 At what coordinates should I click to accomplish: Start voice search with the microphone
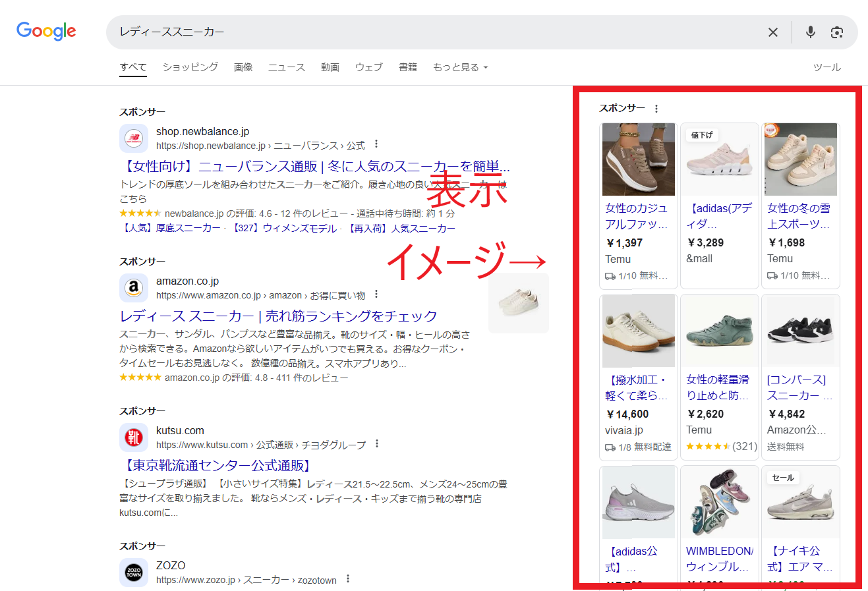[x=811, y=32]
